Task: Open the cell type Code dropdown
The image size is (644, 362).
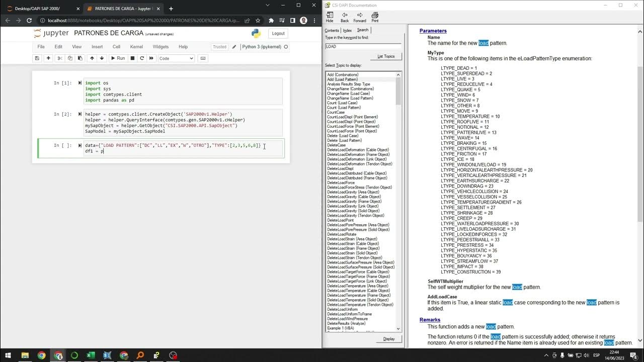Action: pos(177,58)
